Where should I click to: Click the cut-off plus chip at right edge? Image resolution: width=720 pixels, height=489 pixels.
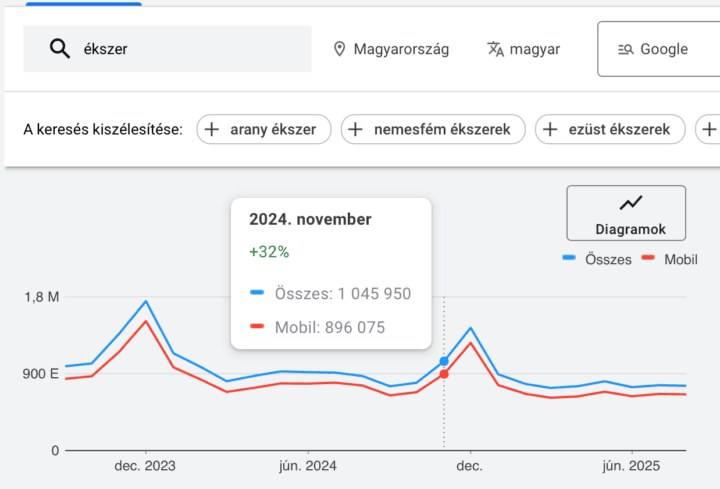click(709, 129)
